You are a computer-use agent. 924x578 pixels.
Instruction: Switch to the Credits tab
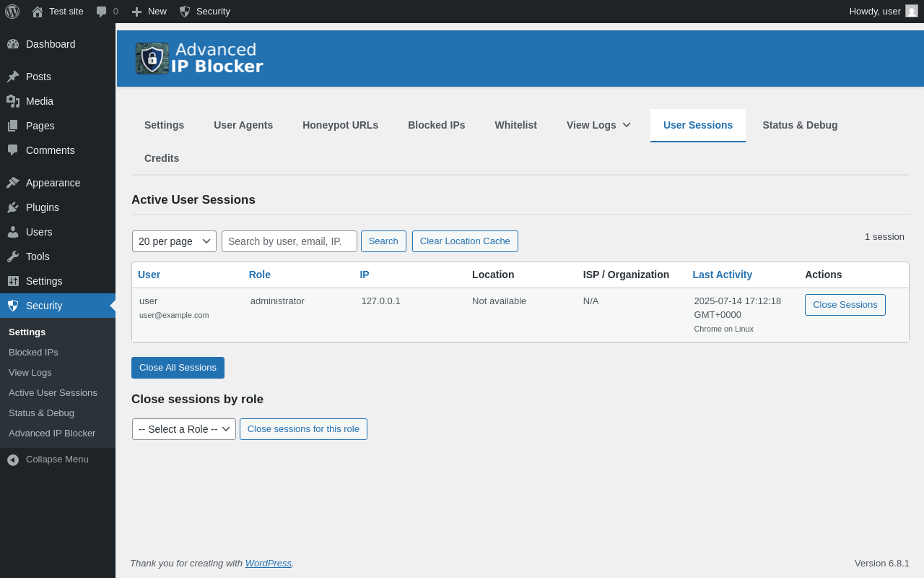click(x=162, y=158)
